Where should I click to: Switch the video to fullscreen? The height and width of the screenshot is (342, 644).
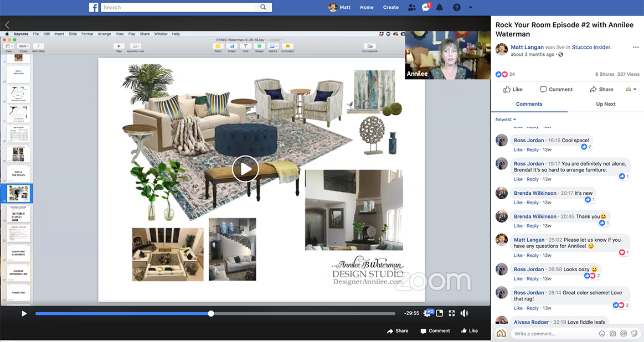tap(452, 313)
